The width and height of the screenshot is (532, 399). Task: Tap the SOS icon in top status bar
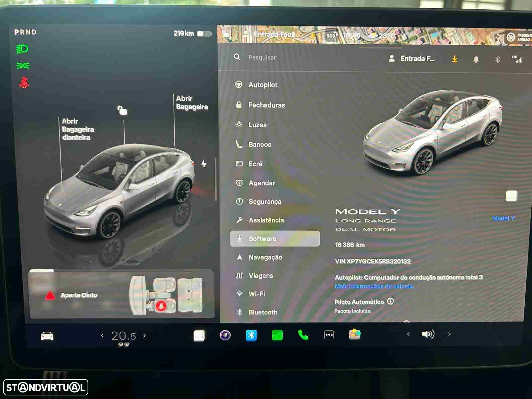tap(331, 35)
